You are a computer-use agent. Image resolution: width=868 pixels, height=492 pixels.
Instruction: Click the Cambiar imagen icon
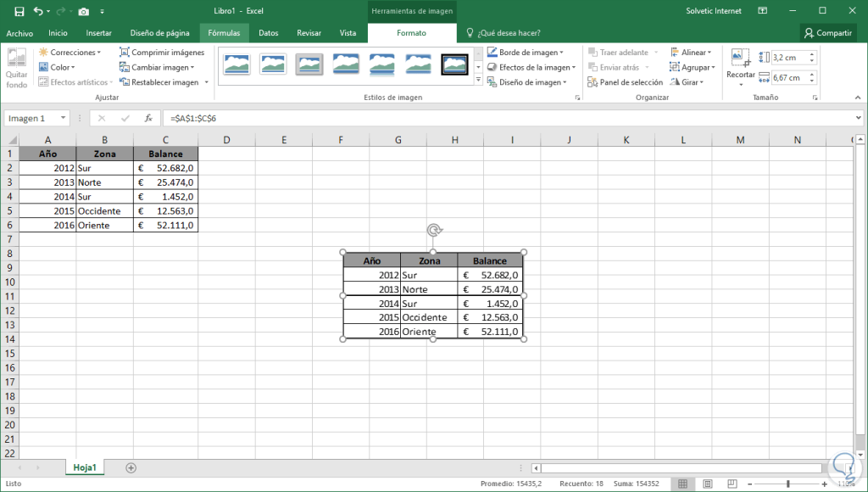(125, 67)
